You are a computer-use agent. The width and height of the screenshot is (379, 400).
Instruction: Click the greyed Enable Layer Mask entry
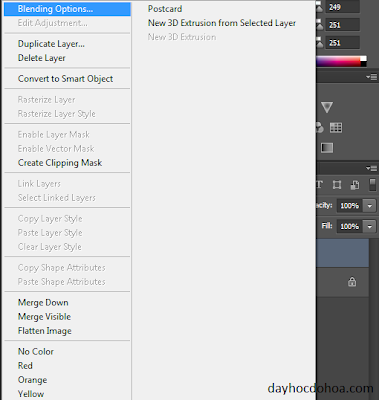point(54,135)
